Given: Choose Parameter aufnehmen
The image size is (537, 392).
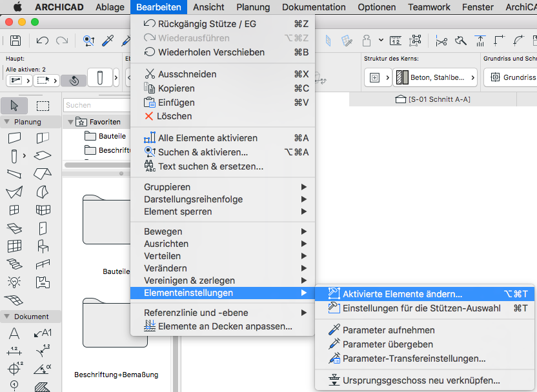Looking at the screenshot, I should 424,330.
